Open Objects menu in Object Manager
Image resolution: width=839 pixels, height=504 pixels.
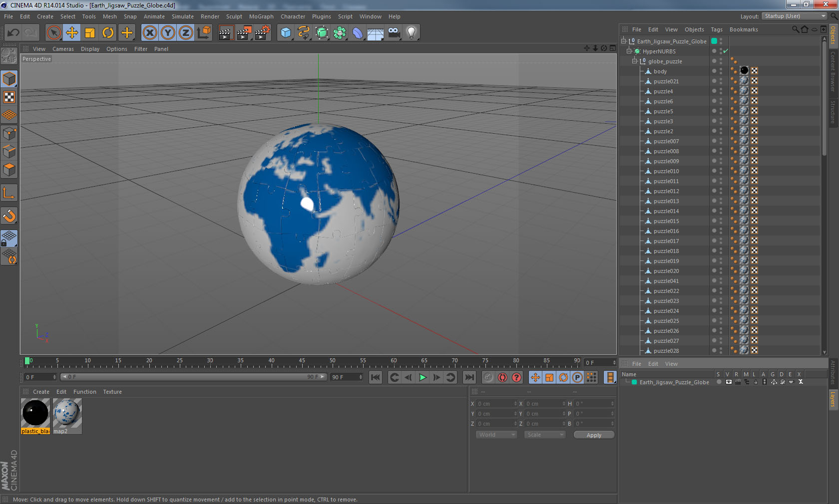pos(694,29)
